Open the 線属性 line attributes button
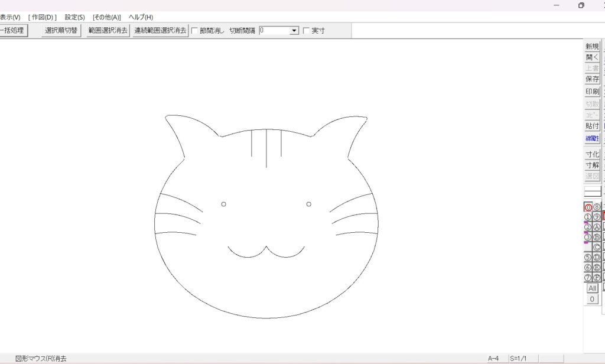The width and height of the screenshot is (605, 364). pos(592,138)
